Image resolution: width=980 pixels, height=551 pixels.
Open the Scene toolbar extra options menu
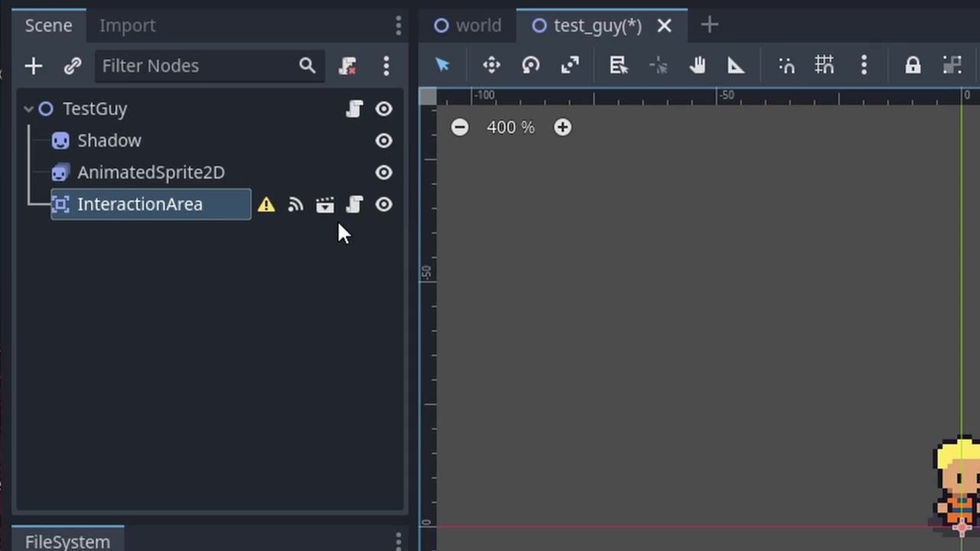(x=386, y=66)
